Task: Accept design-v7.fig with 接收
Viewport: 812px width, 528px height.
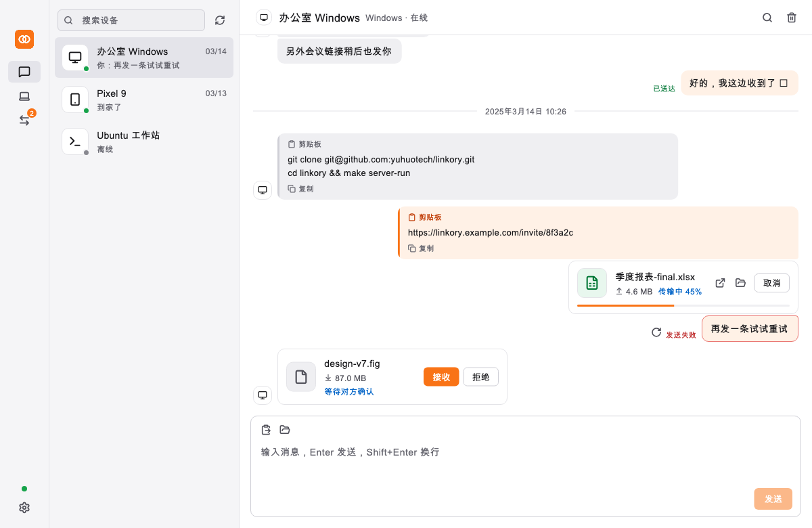Action: (441, 377)
